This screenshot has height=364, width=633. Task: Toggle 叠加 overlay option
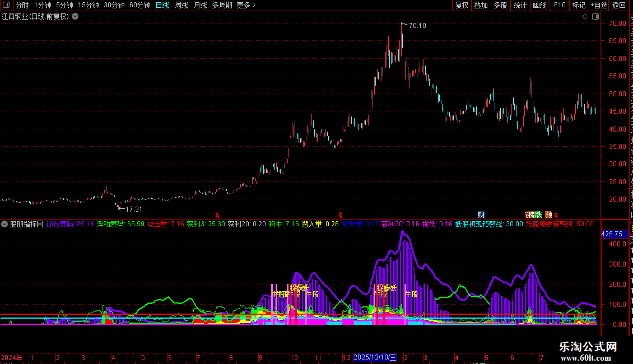(x=481, y=5)
